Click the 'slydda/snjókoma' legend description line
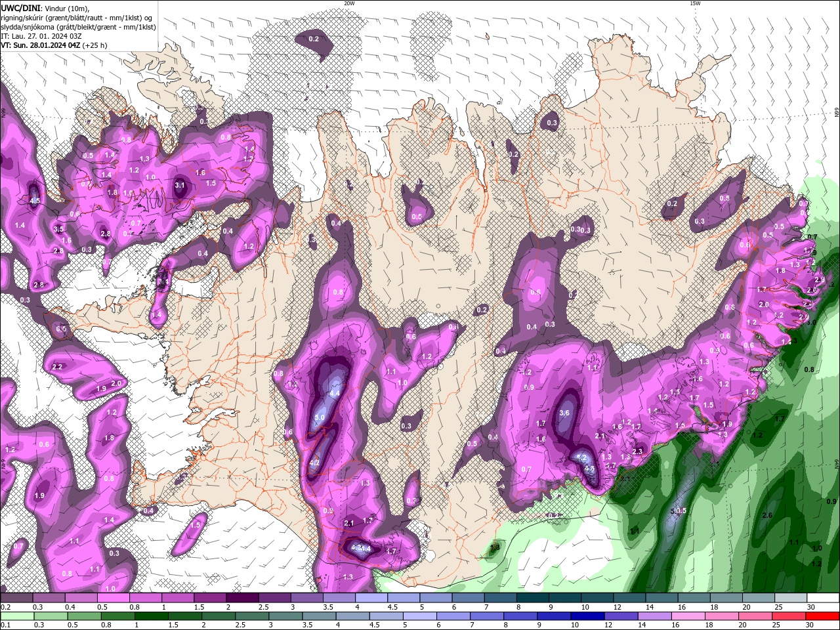The height and width of the screenshot is (630, 840). coord(78,27)
